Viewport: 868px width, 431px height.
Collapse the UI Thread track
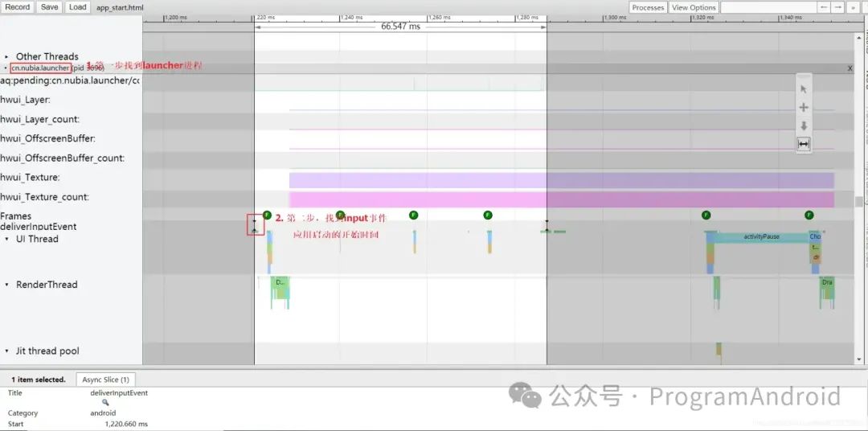(6, 239)
